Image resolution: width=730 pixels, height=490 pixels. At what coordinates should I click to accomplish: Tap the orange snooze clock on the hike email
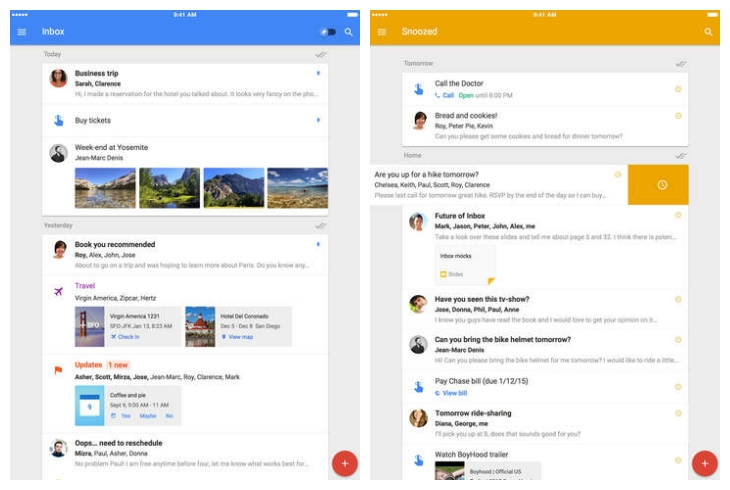[x=661, y=185]
